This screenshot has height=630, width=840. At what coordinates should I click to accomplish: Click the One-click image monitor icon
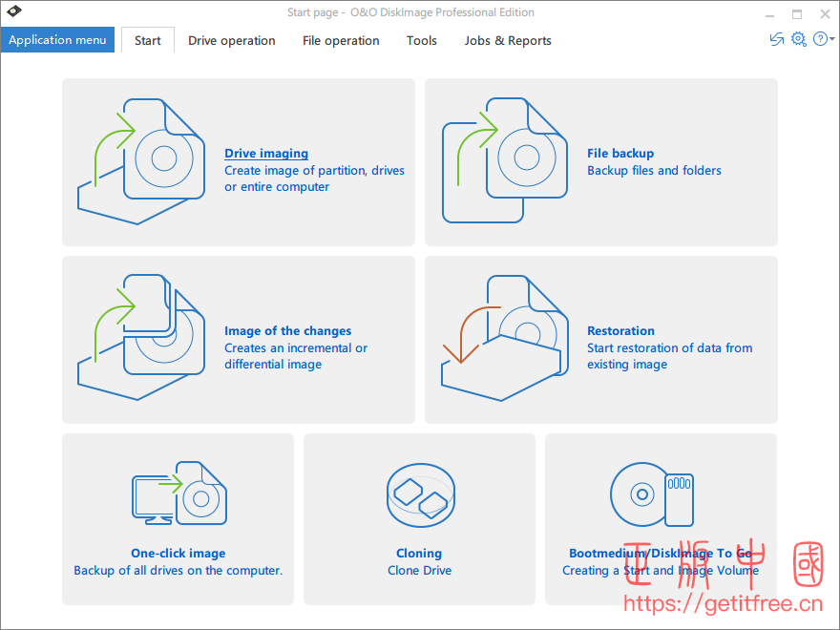[179, 493]
